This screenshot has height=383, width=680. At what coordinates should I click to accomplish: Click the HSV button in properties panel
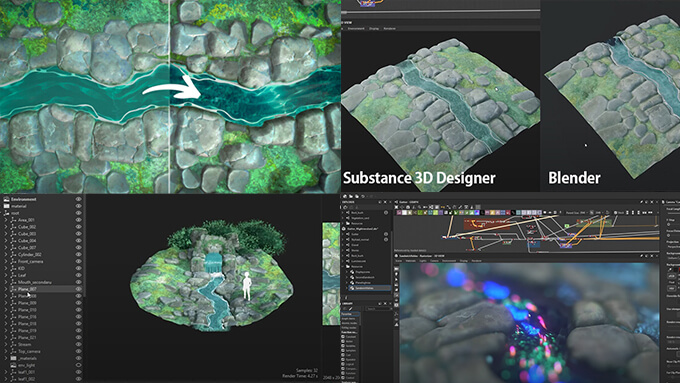tap(671, 288)
